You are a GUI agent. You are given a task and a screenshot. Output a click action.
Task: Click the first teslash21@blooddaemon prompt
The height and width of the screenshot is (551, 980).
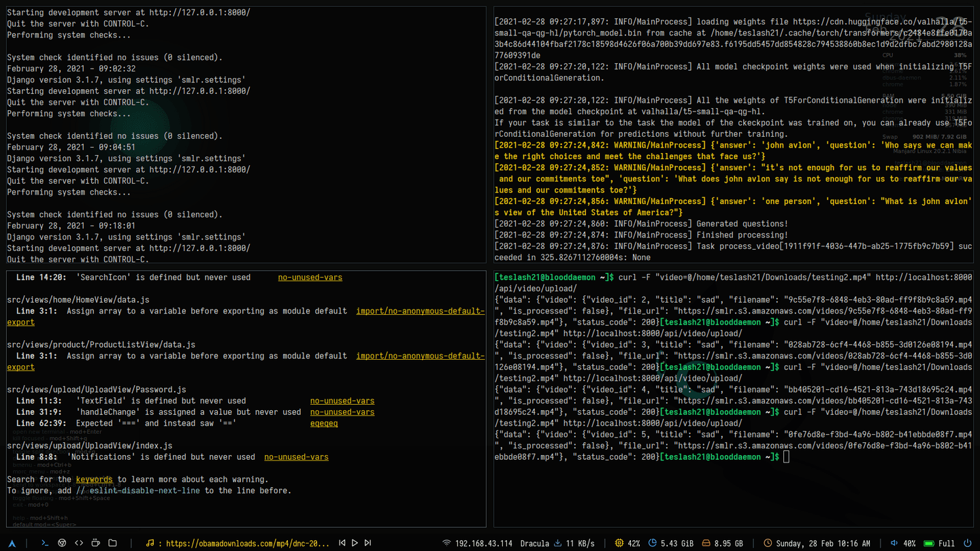point(555,278)
